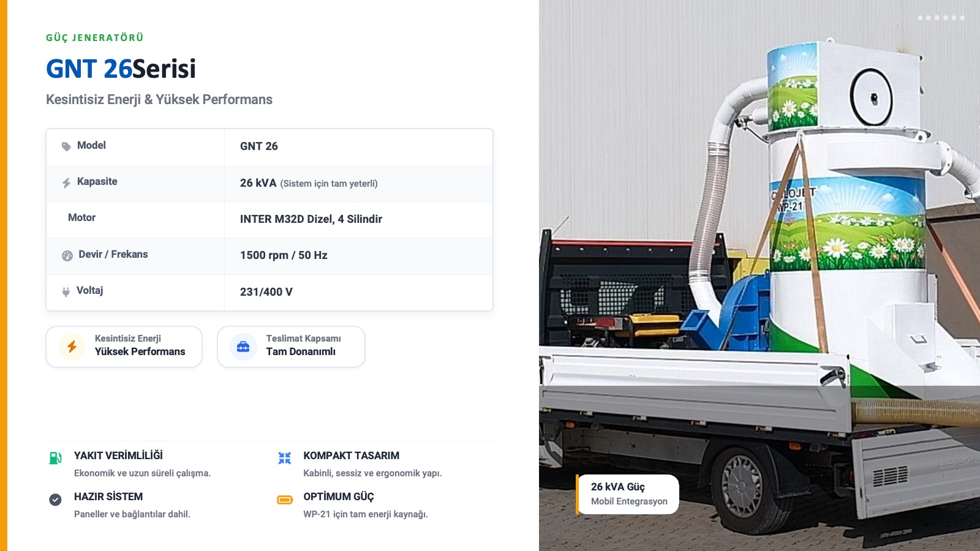The height and width of the screenshot is (551, 980).
Task: Click the yellow battery icon beside Optimum Güç
Action: [x=285, y=500]
